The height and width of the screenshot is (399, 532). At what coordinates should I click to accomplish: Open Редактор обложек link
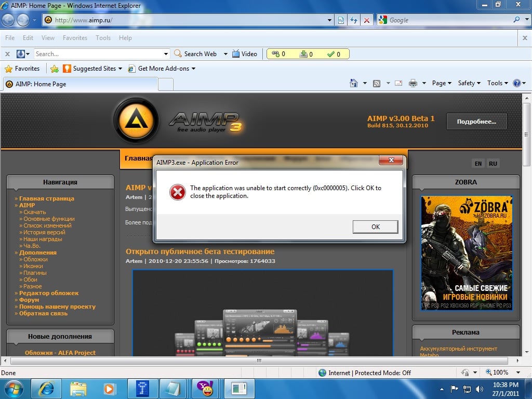click(49, 293)
